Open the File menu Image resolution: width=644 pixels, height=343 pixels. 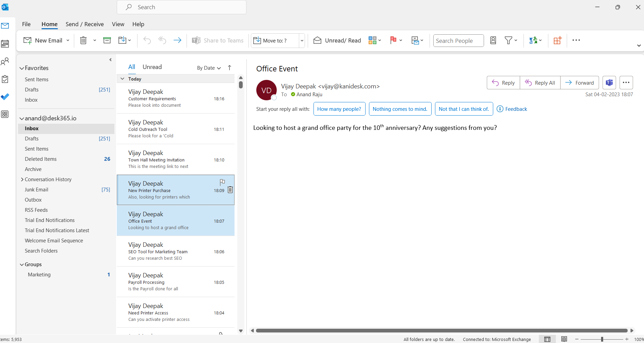pos(26,24)
